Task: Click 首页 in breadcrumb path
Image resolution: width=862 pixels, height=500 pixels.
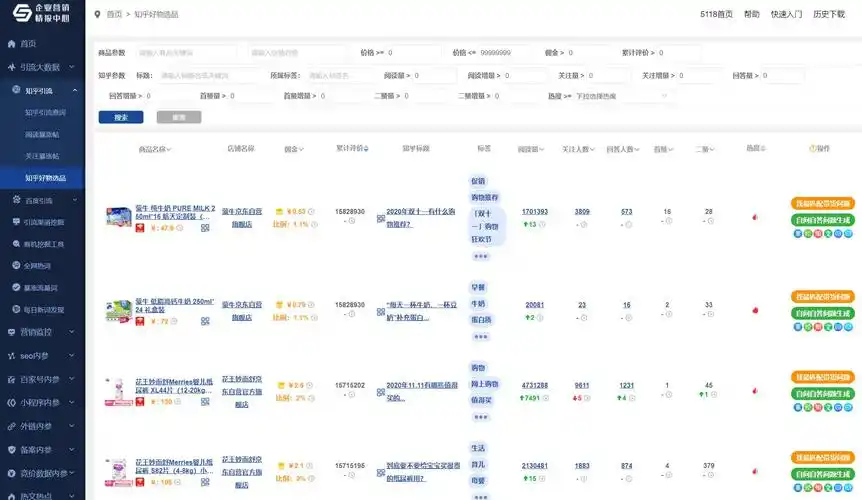Action: (x=114, y=14)
